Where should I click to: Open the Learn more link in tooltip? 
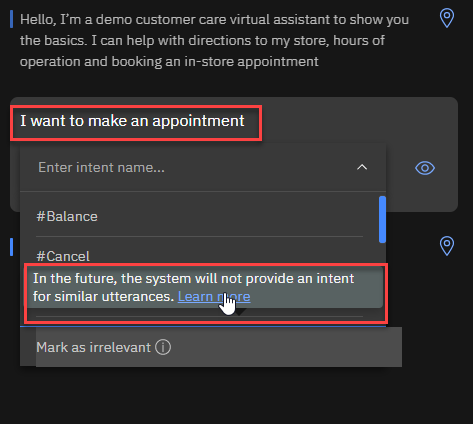pos(214,297)
